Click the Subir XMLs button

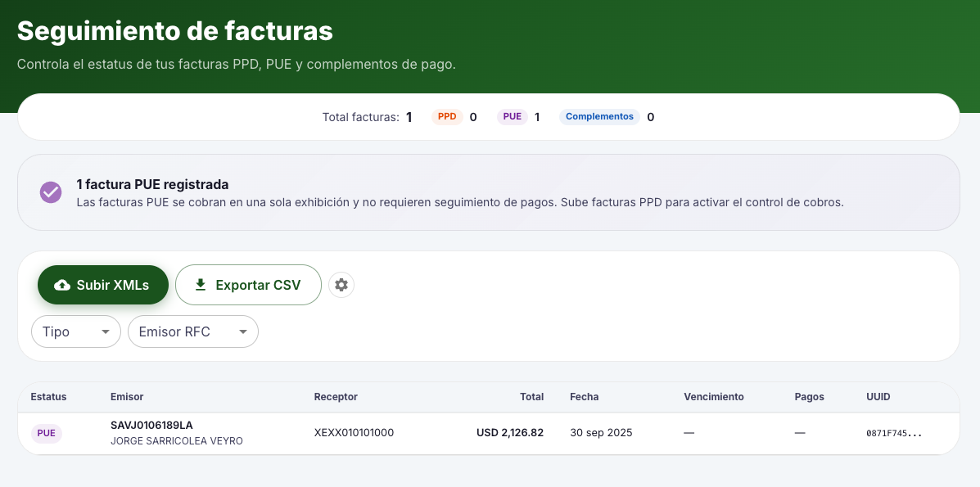click(x=103, y=285)
